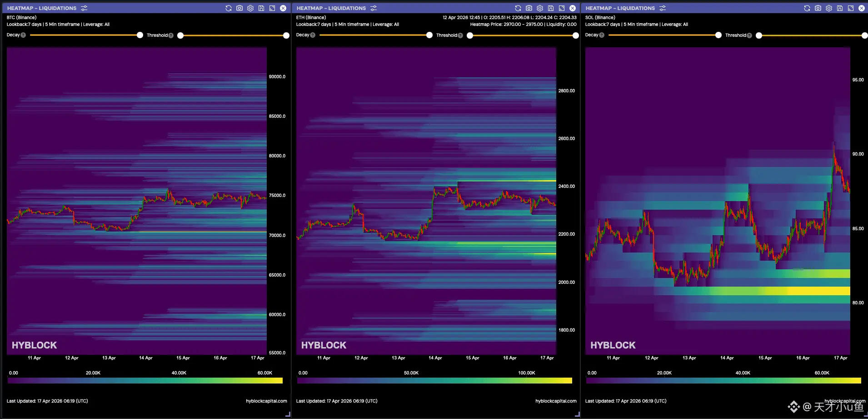Expand BTC heatmap panel to fullscreen
The width and height of the screenshot is (868, 419).
[272, 8]
